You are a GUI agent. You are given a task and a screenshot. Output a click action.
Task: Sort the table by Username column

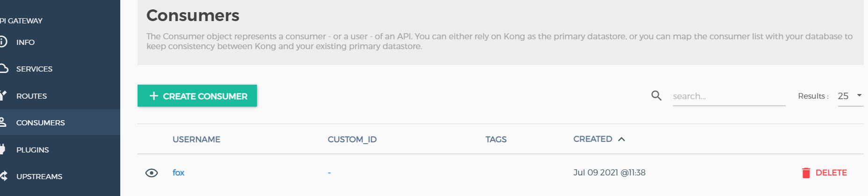pos(197,139)
